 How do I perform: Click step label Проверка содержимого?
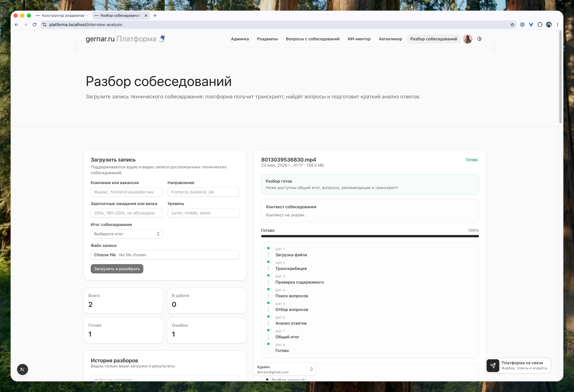(x=299, y=282)
